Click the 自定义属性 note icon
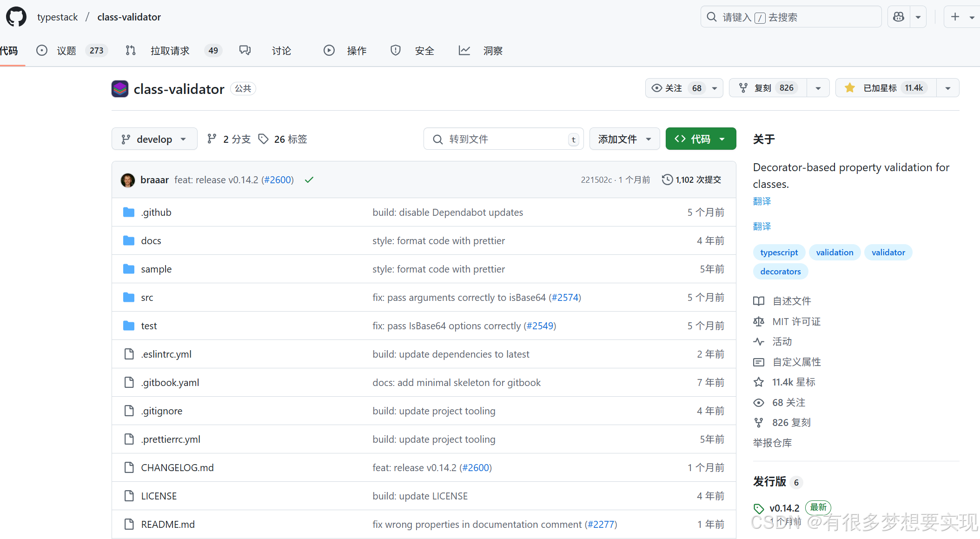980x539 pixels. [x=759, y=362]
